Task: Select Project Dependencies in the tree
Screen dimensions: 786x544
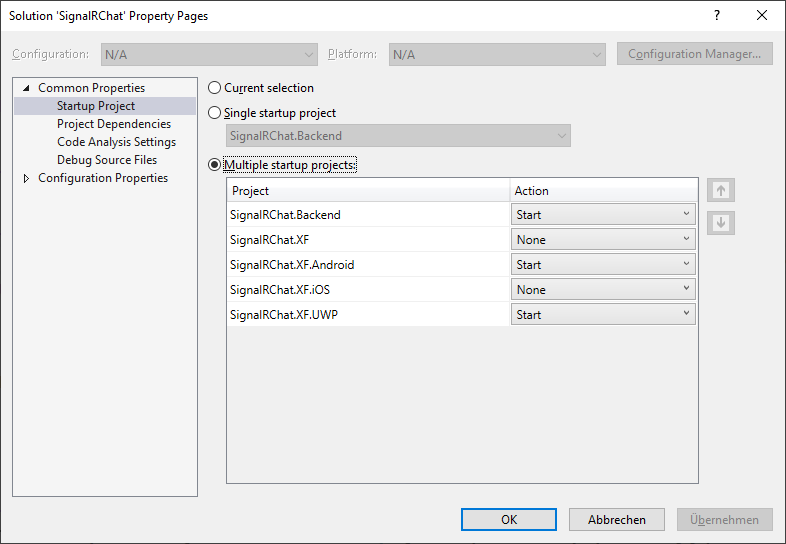Action: (x=113, y=124)
